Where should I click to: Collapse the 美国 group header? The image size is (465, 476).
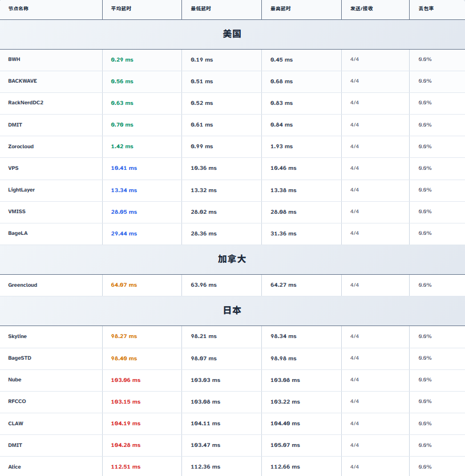pos(232,34)
